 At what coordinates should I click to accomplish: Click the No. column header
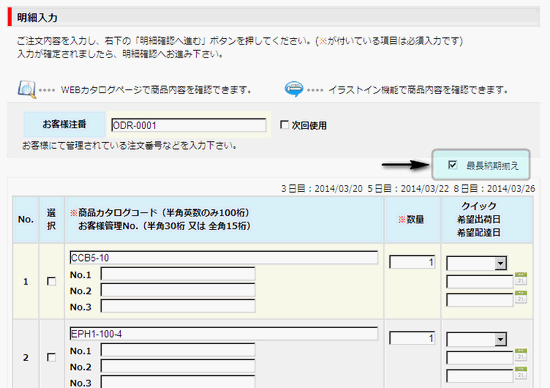click(26, 220)
